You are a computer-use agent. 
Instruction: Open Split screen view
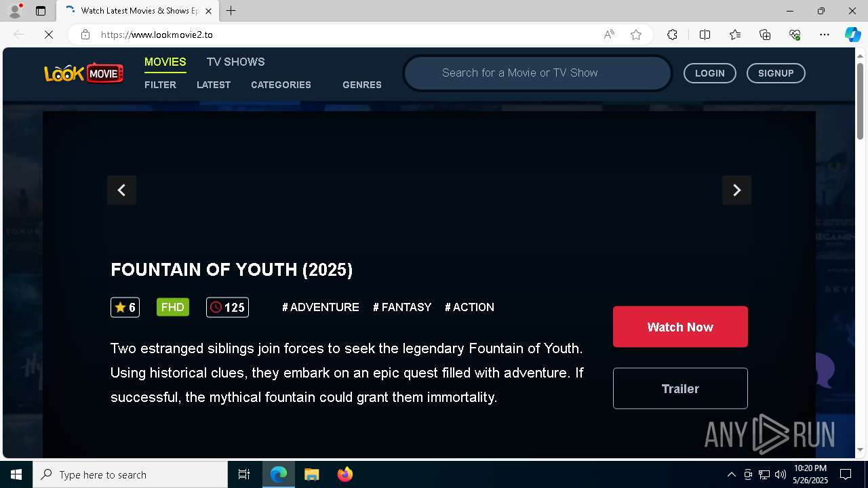[x=705, y=35]
